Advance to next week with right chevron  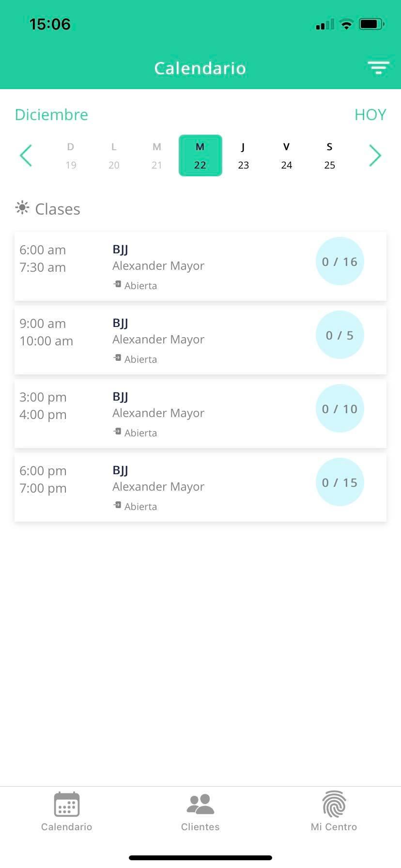click(x=375, y=155)
